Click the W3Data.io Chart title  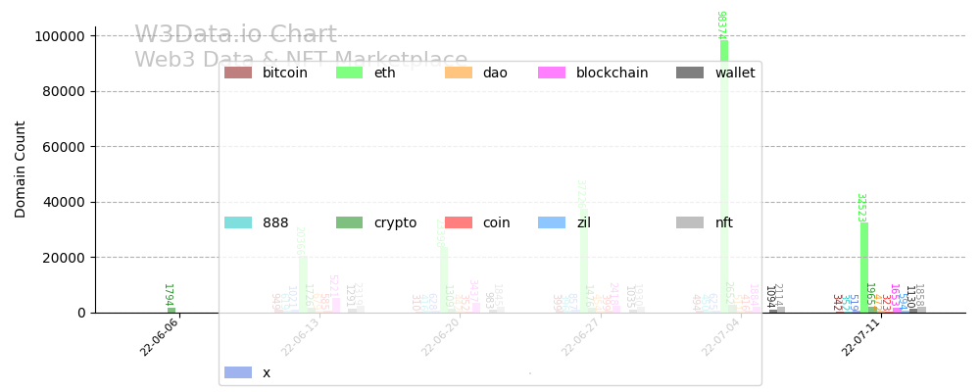pos(235,35)
